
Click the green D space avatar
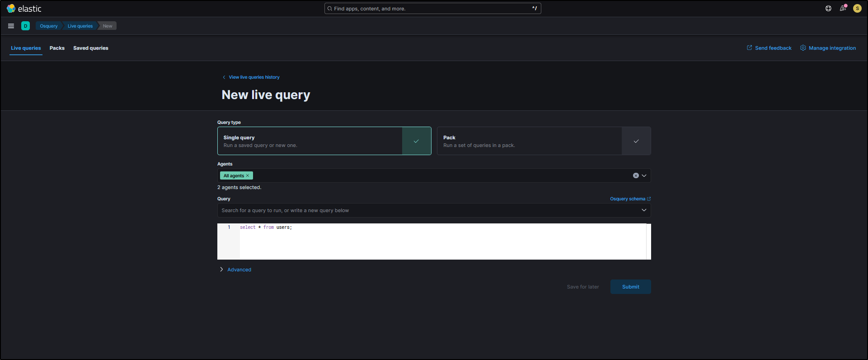click(25, 26)
